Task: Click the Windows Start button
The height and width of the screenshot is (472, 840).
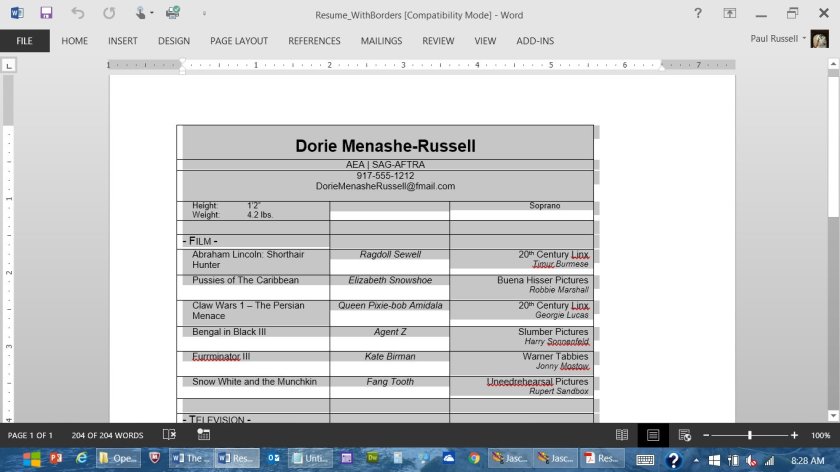Action: click(x=31, y=459)
